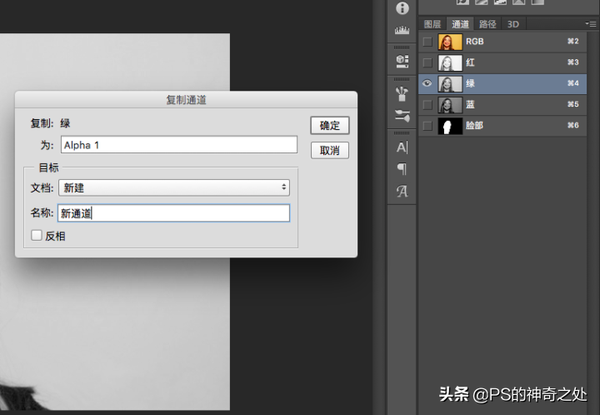Viewport: 600px width, 415px height.
Task: Open the Character panel icon
Action: coord(402,147)
